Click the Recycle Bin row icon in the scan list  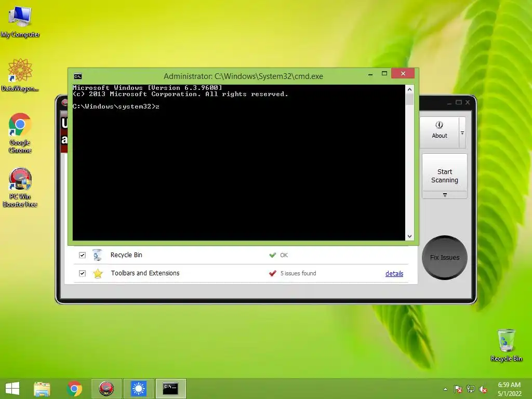click(97, 255)
